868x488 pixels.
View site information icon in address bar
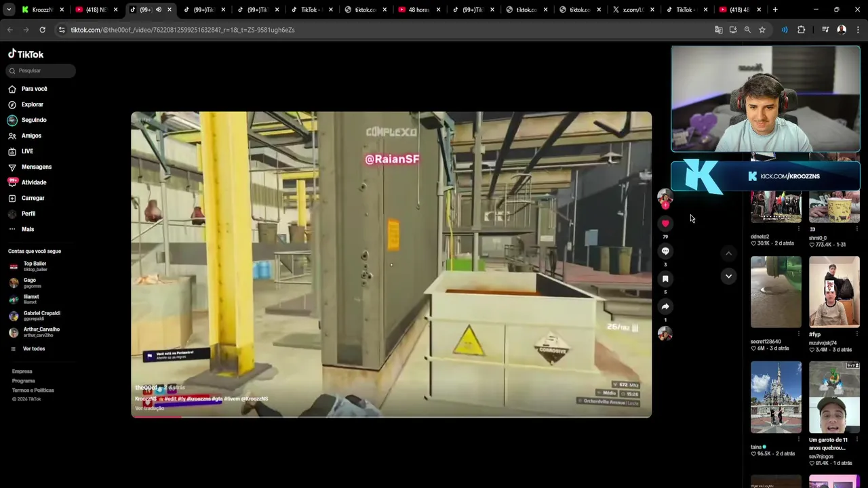62,30
